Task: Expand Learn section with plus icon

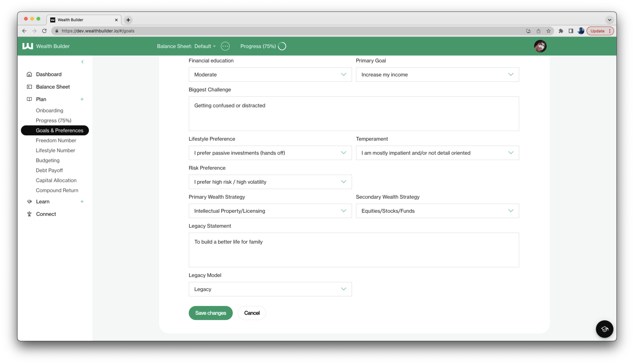Action: tap(82, 201)
